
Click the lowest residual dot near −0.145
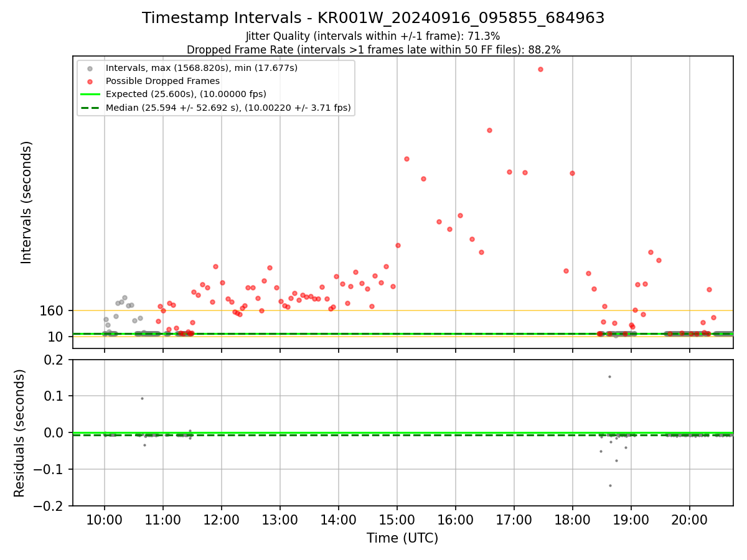click(610, 485)
